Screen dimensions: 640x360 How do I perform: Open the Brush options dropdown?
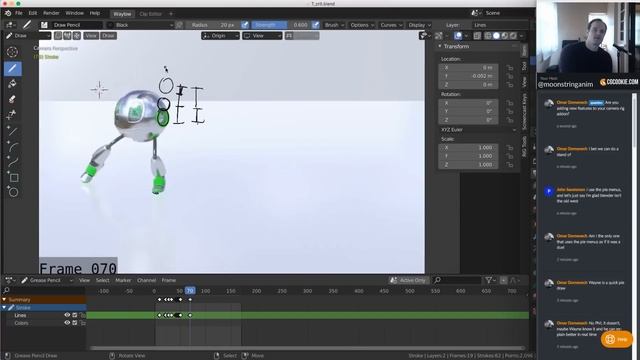334,25
